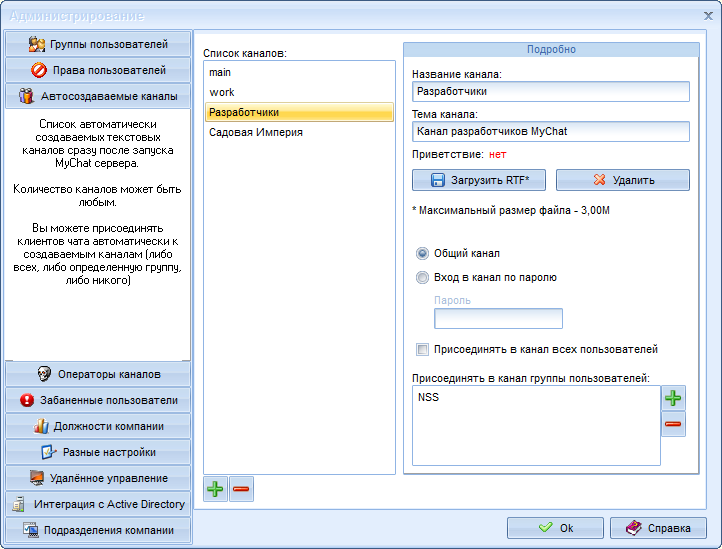Add a new channel with green plus

coord(215,489)
